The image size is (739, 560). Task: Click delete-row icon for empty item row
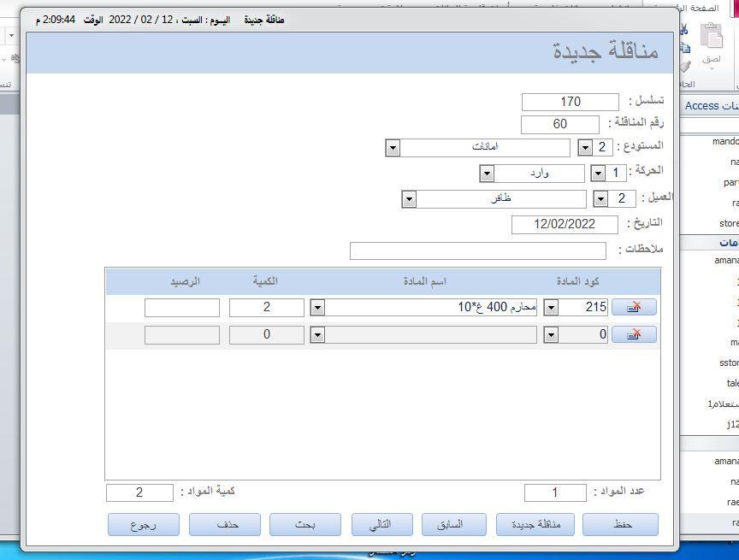point(634,334)
